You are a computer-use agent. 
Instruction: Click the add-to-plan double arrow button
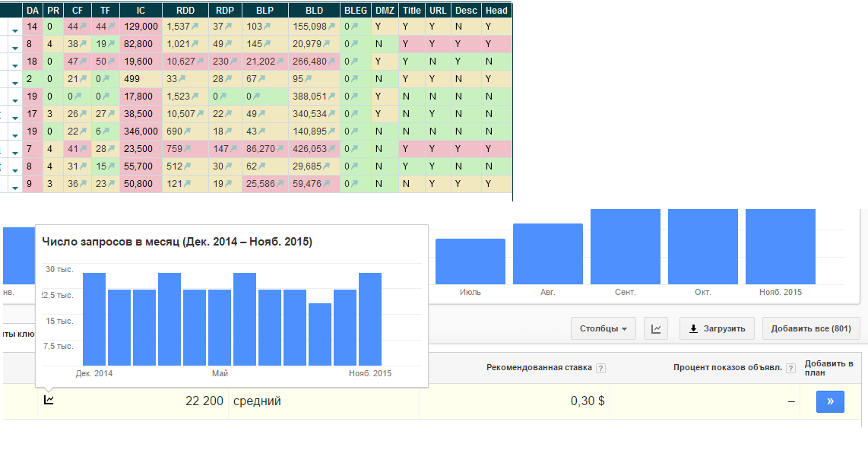pyautogui.click(x=830, y=401)
